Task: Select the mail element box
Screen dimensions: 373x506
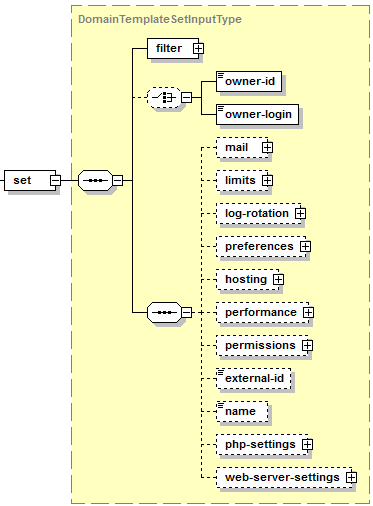Action: 242,148
